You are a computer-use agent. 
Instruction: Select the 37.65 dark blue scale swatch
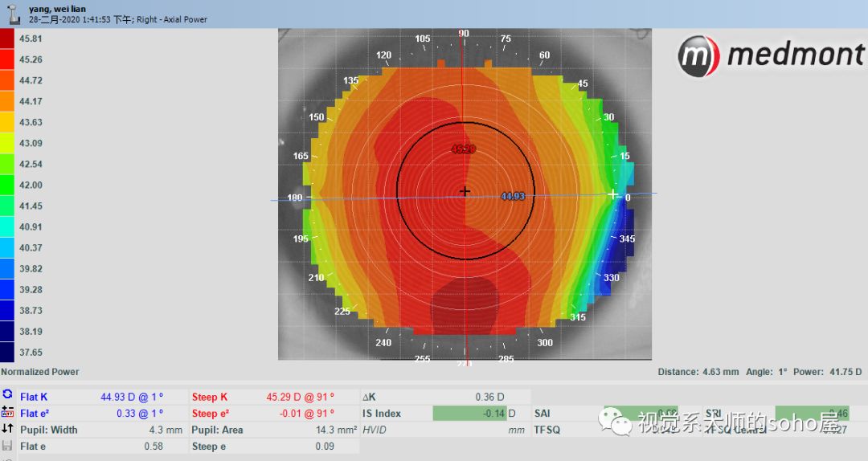[7, 352]
